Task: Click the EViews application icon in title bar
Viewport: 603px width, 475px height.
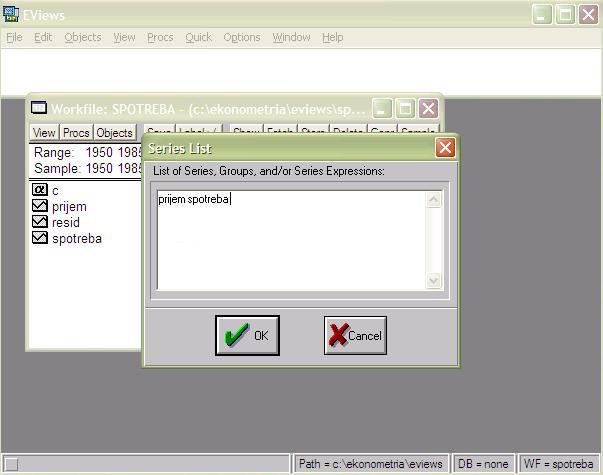Action: click(11, 14)
